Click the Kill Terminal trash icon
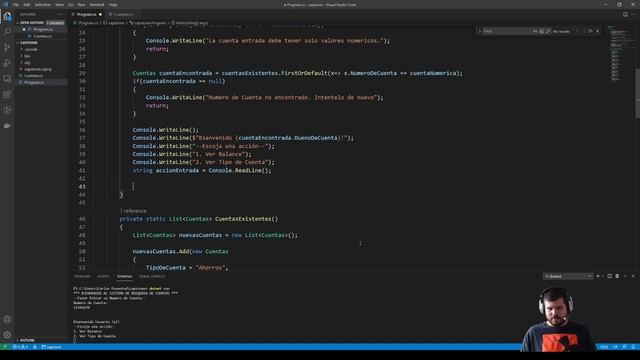 click(617, 276)
